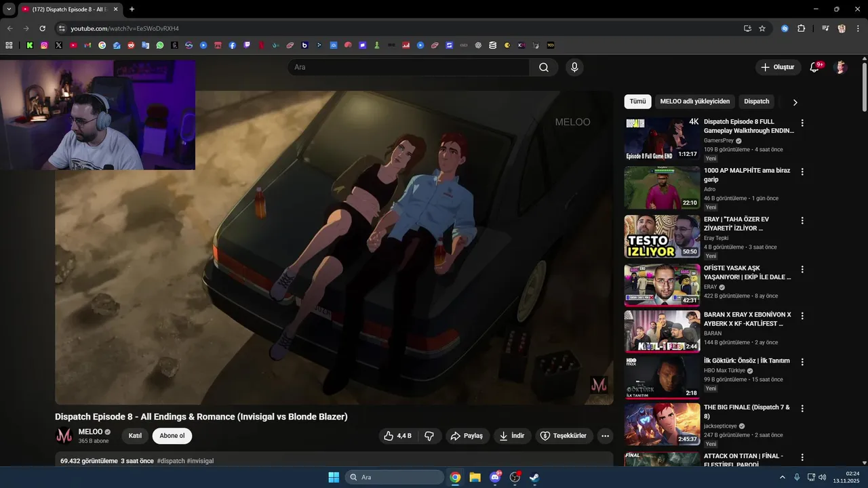
Task: Open the Chrome tab search dropdown
Action: click(9, 9)
